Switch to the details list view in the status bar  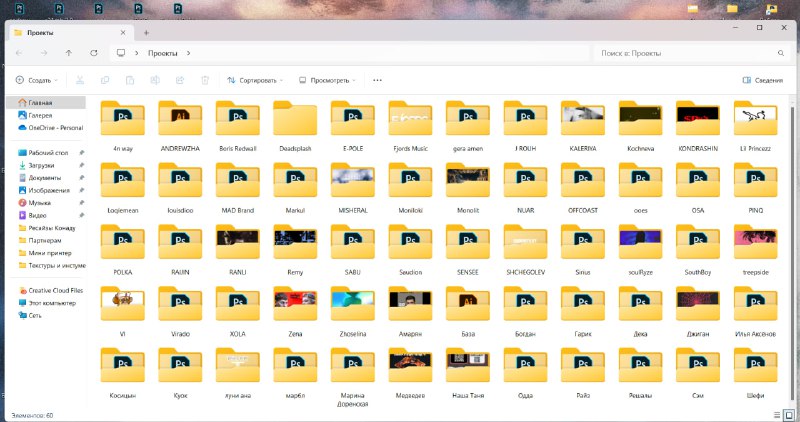pyautogui.click(x=777, y=415)
